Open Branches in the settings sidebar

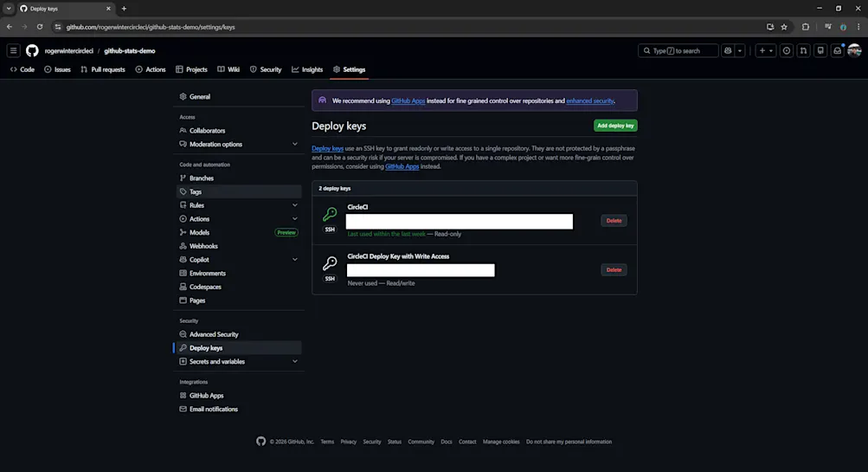(239, 178)
